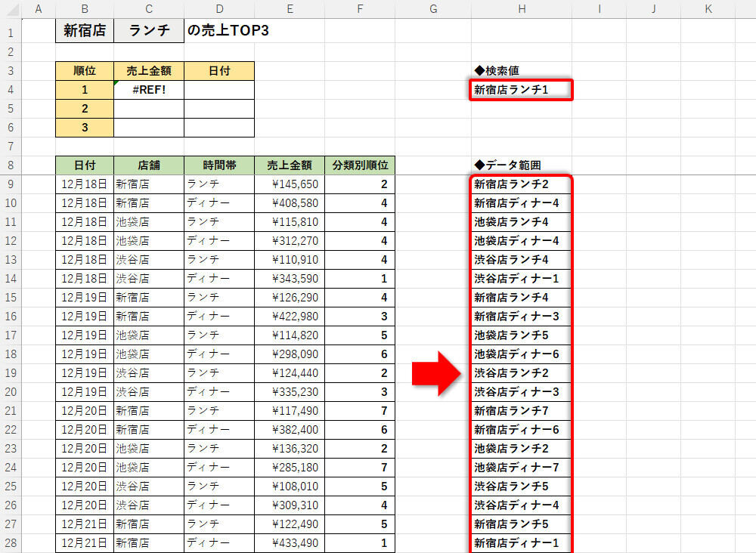The image size is (756, 553).
Task: Select the date cell in row 21
Action: (85, 411)
